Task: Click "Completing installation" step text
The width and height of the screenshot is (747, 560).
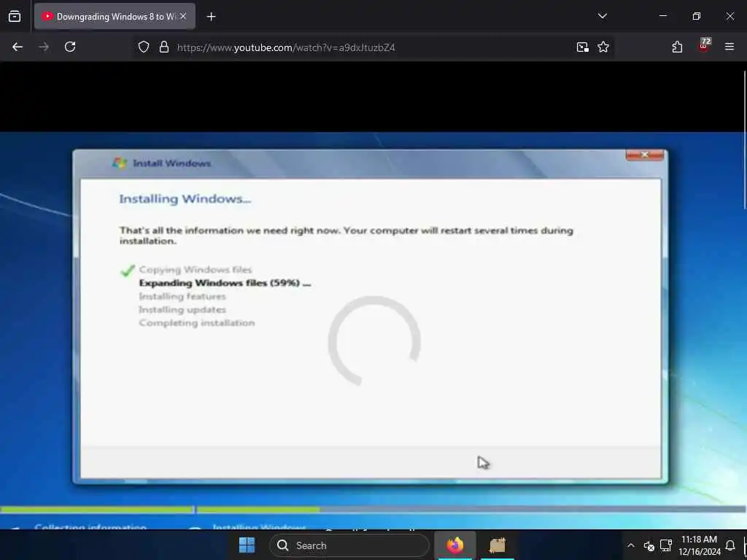Action: pos(197,323)
